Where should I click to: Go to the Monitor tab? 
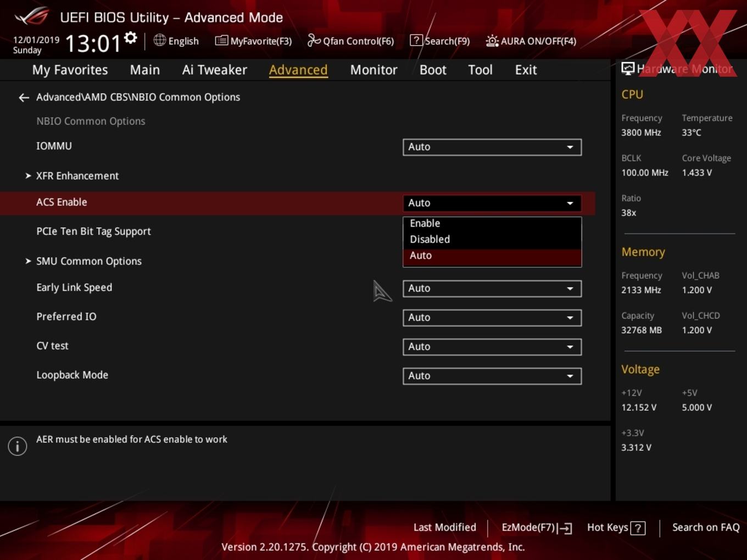374,70
